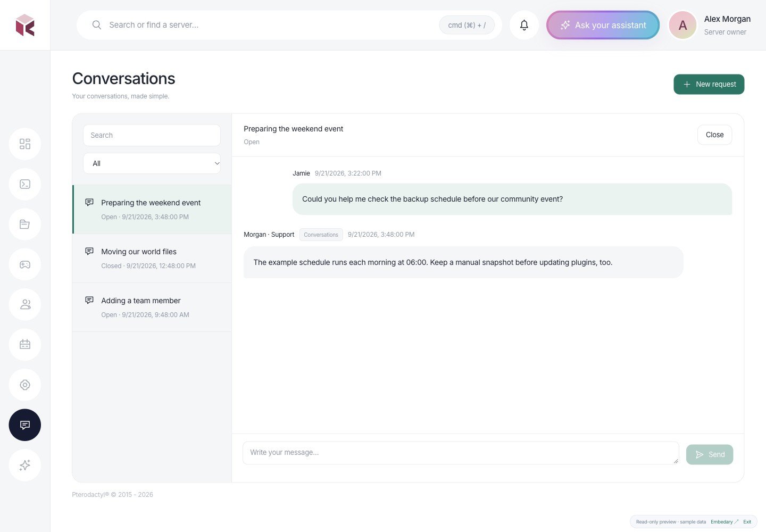The image size is (766, 532).
Task: Send the message
Action: [710, 454]
